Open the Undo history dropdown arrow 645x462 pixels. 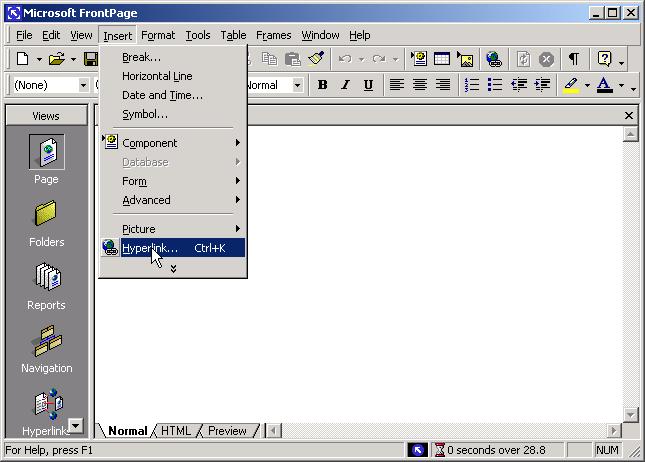point(362,59)
